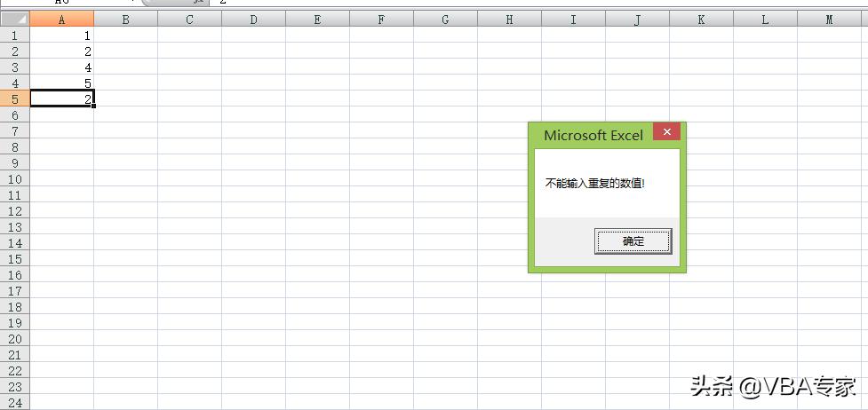Select row 24 header
868x410 pixels.
[x=15, y=403]
